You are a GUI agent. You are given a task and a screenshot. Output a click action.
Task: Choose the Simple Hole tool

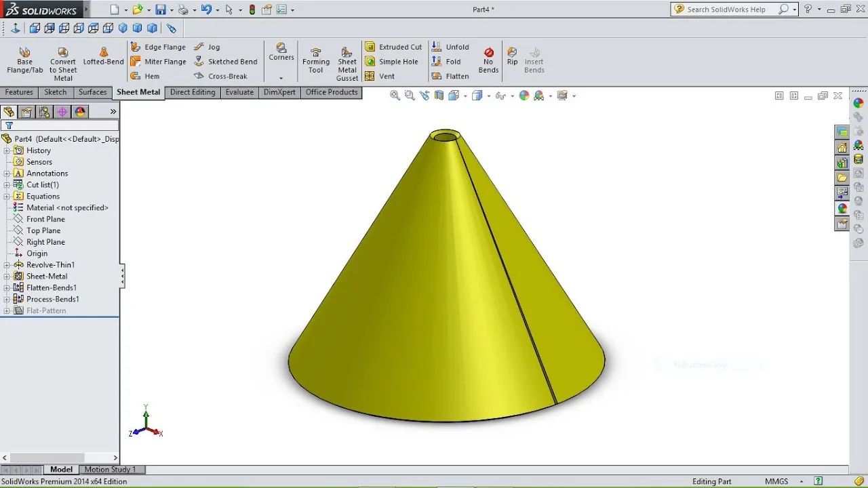click(392, 62)
